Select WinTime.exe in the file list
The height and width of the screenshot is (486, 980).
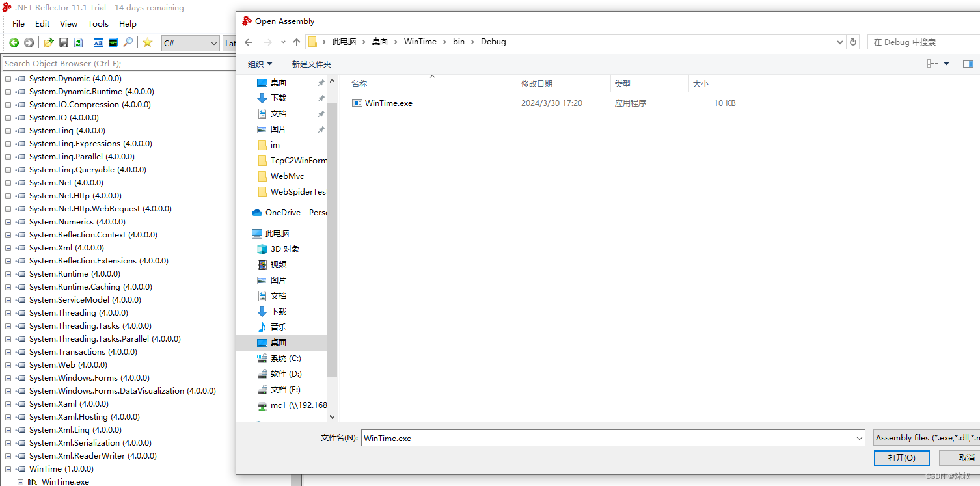388,103
